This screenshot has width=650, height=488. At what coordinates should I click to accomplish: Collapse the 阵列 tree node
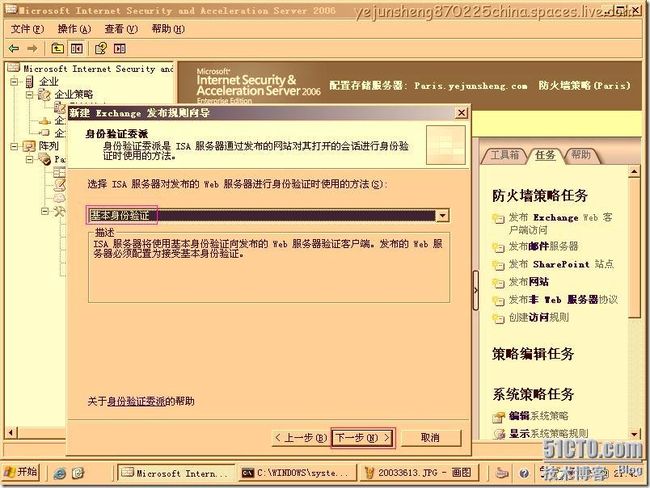(x=15, y=146)
